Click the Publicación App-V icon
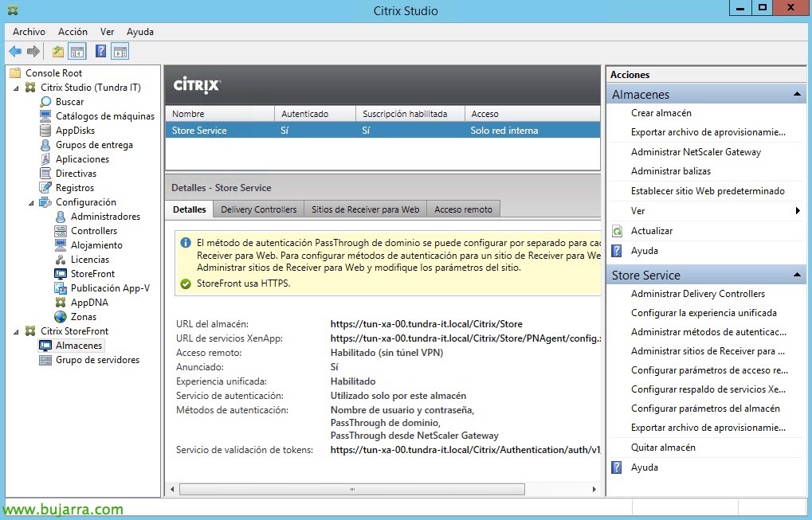The width and height of the screenshot is (812, 520). click(61, 288)
